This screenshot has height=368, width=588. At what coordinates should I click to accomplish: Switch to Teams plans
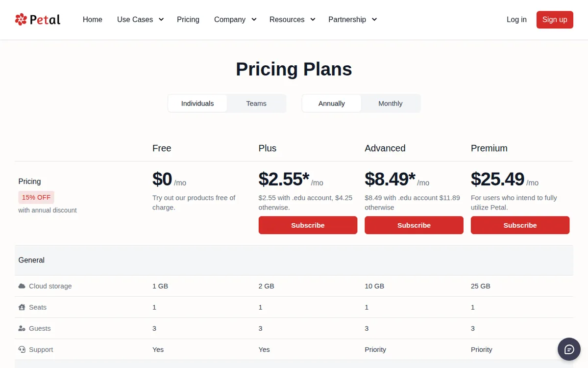[x=256, y=104]
